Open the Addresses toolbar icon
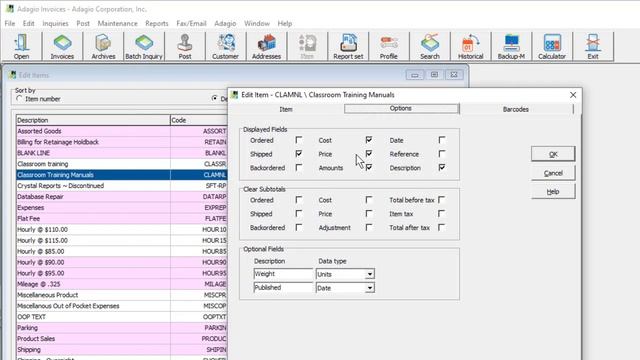 click(x=266, y=47)
